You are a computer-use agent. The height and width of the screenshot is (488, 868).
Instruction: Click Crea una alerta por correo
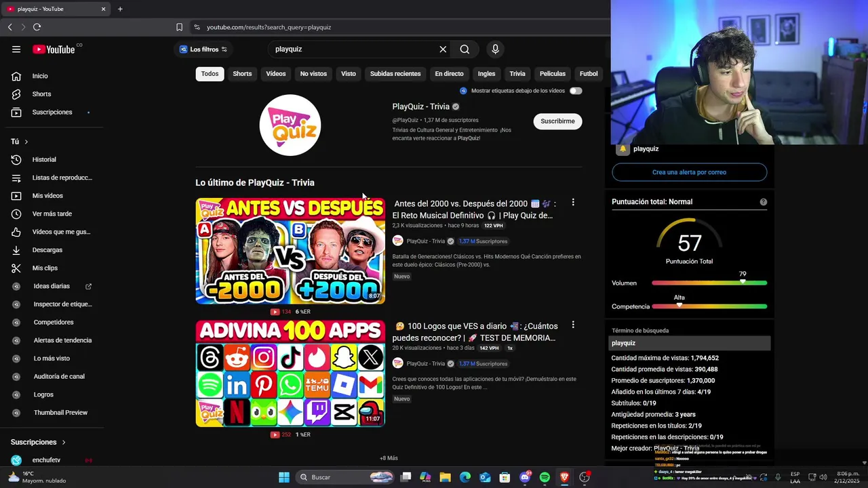[x=689, y=172]
